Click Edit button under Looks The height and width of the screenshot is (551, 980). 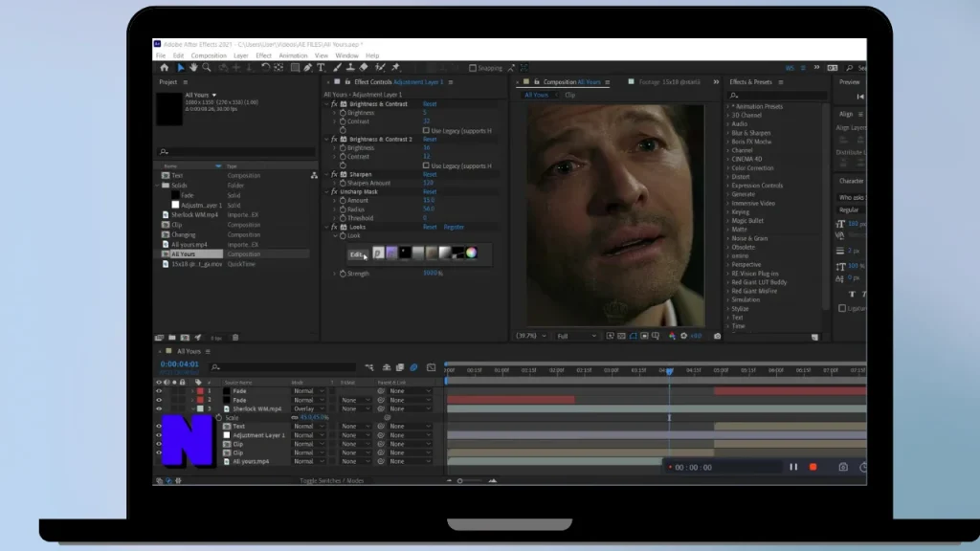[357, 254]
